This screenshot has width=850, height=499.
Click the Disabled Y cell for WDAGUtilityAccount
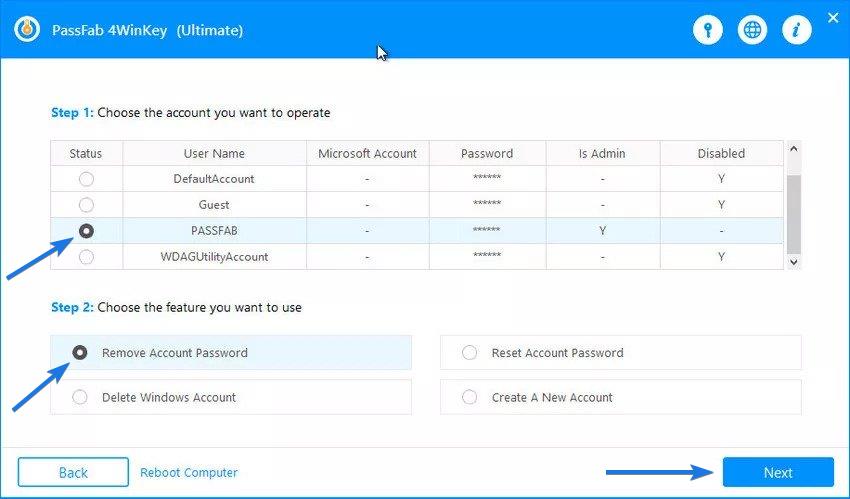(x=721, y=257)
